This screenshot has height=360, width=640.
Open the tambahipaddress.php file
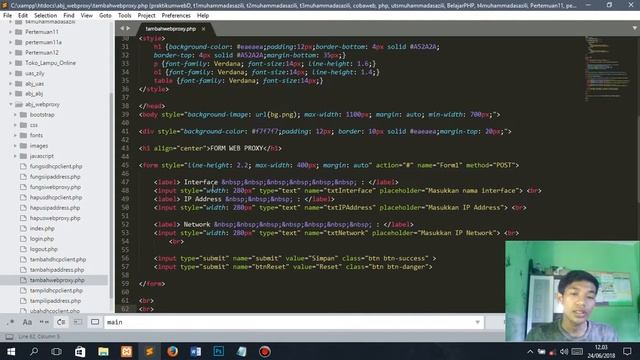pos(57,270)
